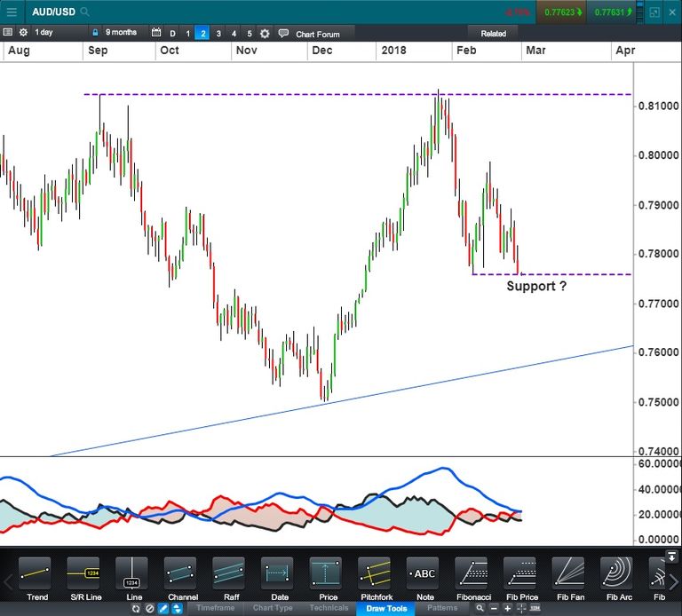Select the D layout preset
This screenshot has height=616, width=682.
(x=172, y=33)
